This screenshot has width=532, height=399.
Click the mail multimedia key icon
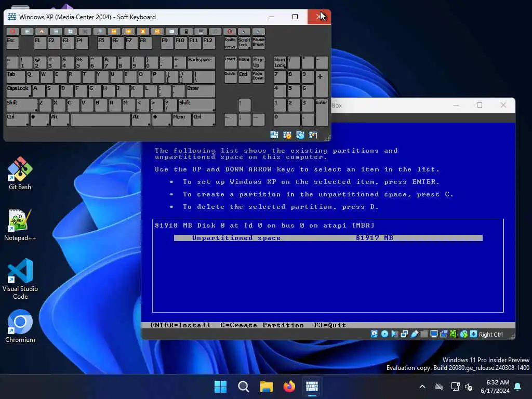click(171, 31)
